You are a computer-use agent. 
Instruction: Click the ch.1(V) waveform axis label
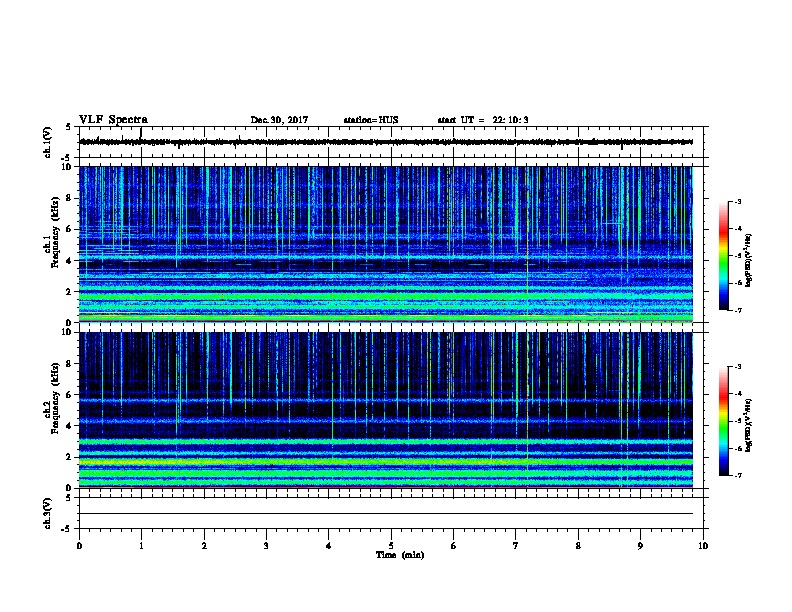pos(47,142)
